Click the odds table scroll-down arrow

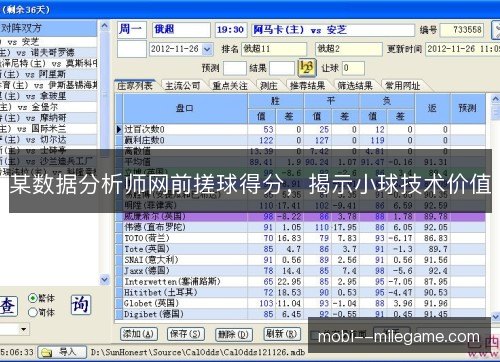tap(495, 316)
